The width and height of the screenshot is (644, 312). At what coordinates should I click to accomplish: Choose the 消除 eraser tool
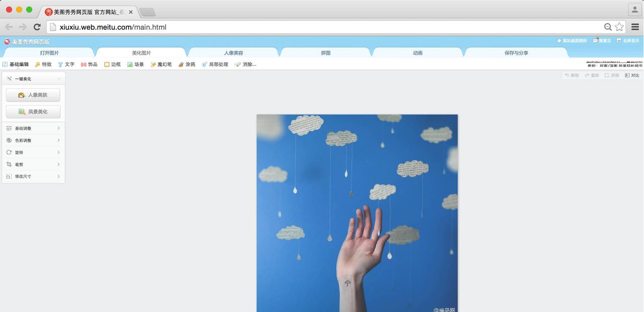click(245, 64)
